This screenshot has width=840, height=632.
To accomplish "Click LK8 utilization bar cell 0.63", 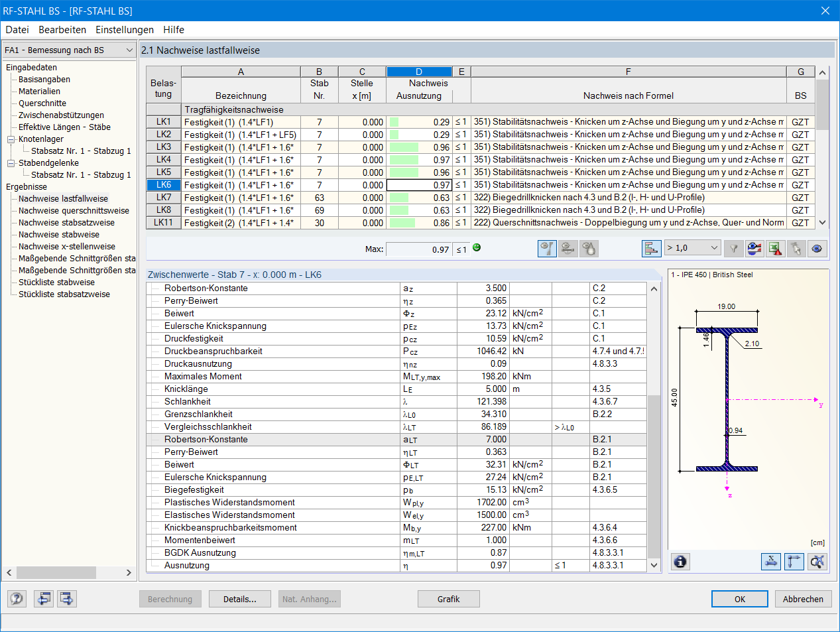I will point(419,210).
